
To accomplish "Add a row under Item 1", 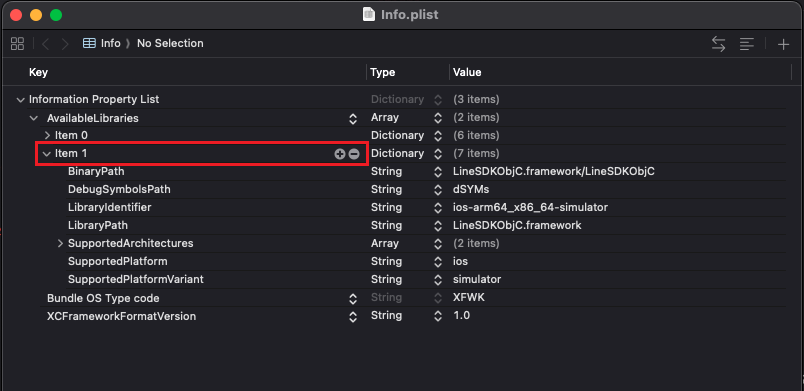I will [339, 154].
